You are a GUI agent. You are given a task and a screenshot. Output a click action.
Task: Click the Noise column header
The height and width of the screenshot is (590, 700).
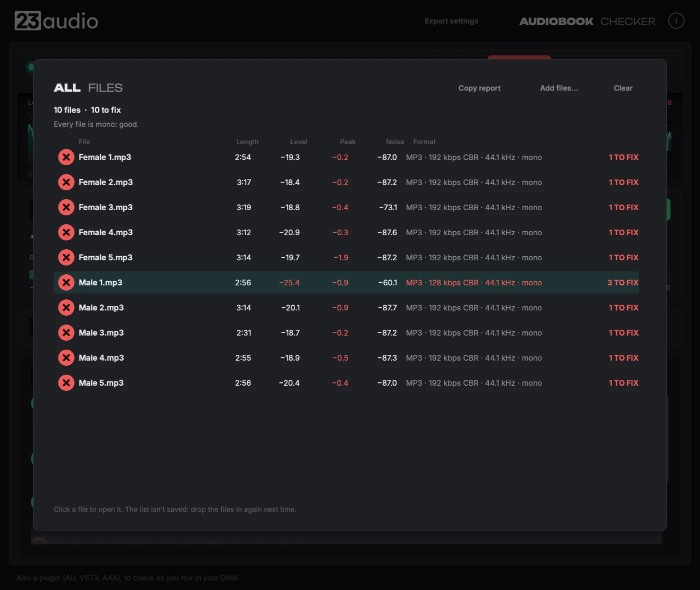pos(395,142)
